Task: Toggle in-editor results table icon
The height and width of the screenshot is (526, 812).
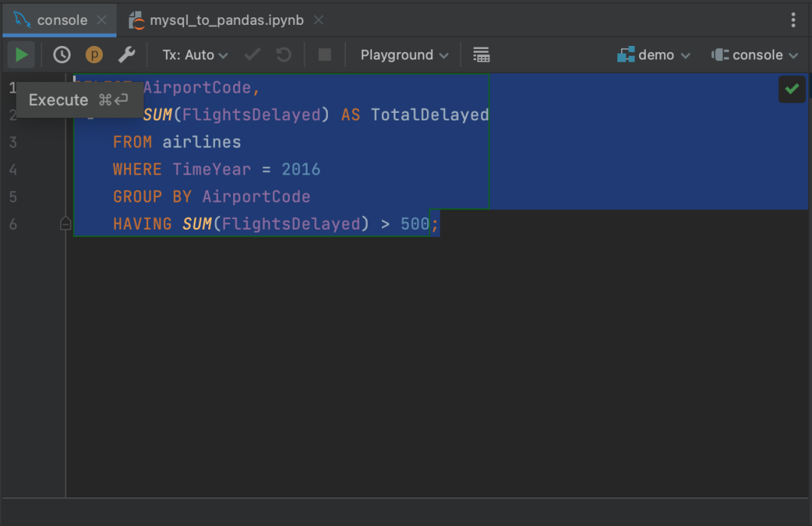Action: pyautogui.click(x=481, y=55)
